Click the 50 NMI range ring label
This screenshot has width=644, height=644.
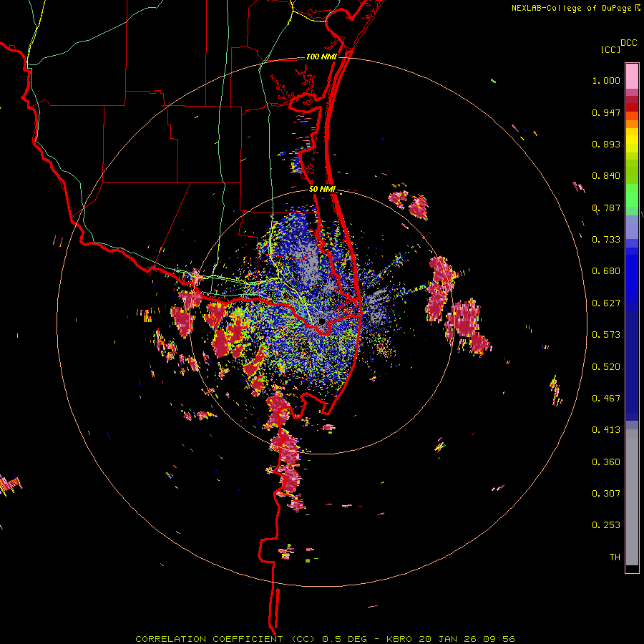click(x=323, y=189)
